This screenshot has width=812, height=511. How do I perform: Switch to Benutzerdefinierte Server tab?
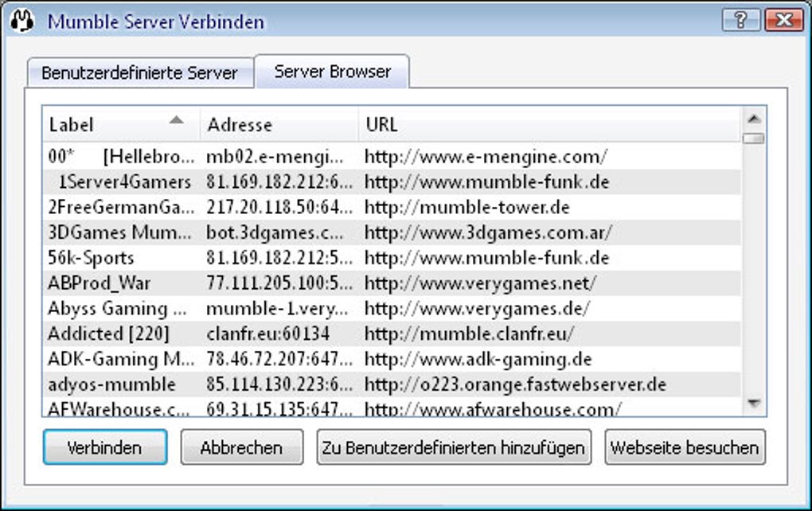click(x=140, y=72)
